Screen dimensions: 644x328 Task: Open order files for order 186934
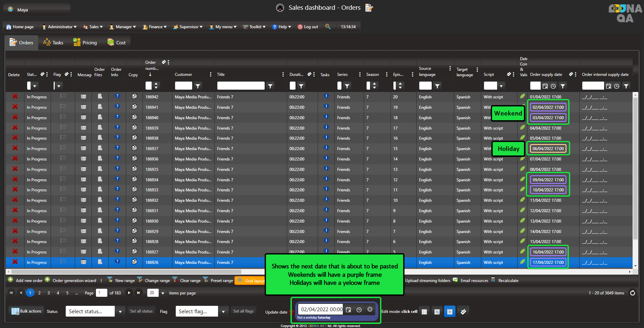click(x=100, y=179)
